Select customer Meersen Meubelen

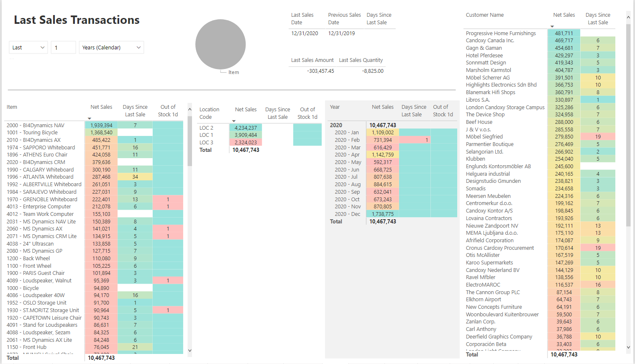(x=488, y=196)
